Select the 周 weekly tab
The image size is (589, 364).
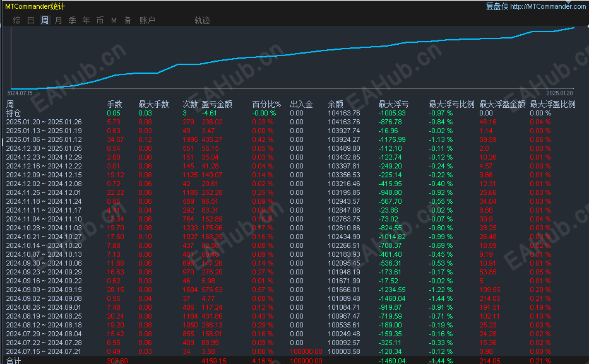45,20
